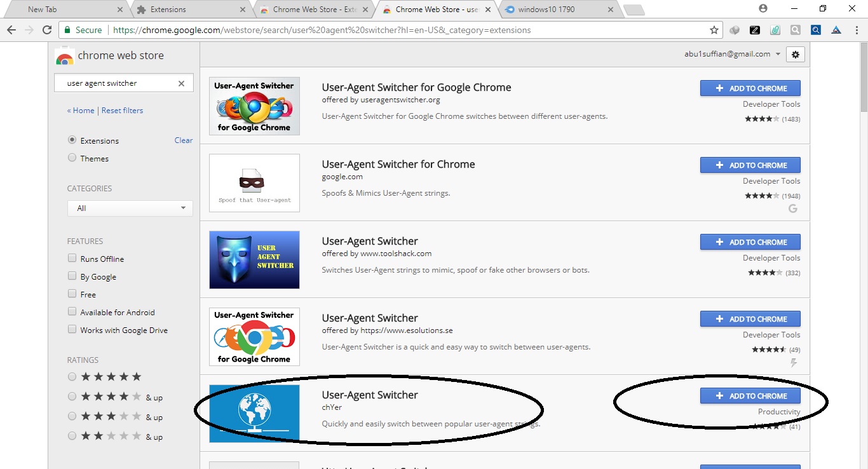868x469 pixels.
Task: Open the gray magnifier extension
Action: pos(796,30)
